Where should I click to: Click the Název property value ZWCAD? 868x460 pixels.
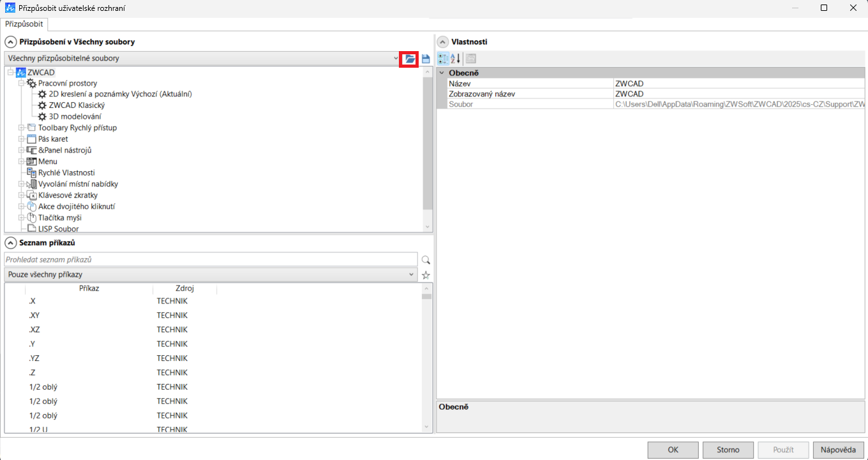[739, 84]
